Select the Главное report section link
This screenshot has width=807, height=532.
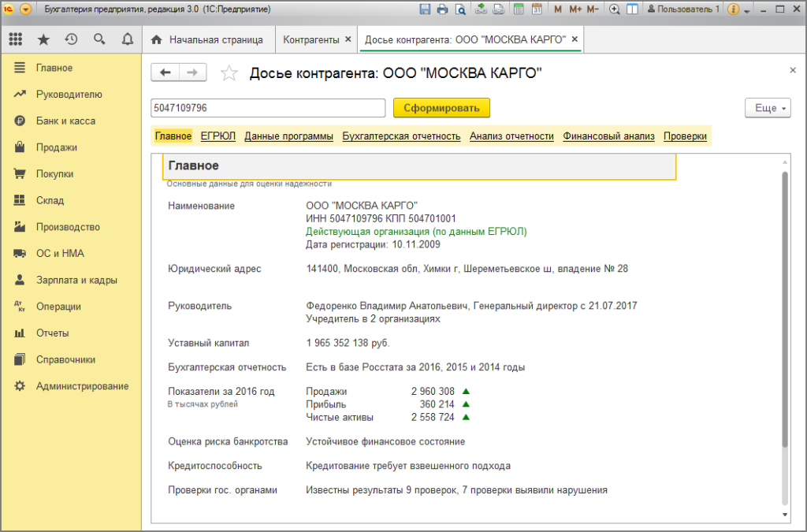pos(173,136)
